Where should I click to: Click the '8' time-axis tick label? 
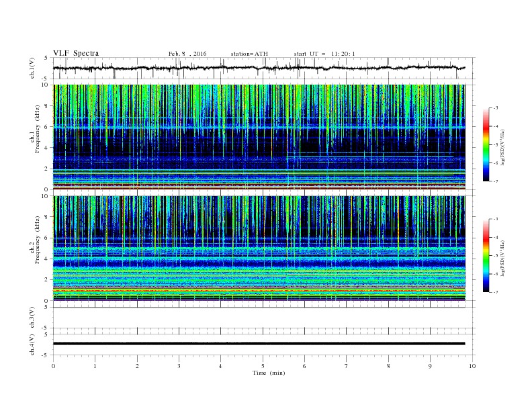388,366
